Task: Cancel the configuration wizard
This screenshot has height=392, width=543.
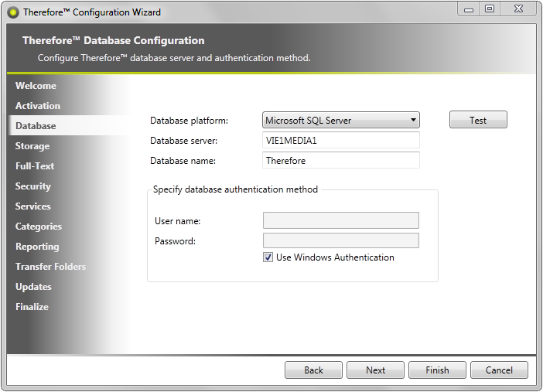Action: click(499, 370)
